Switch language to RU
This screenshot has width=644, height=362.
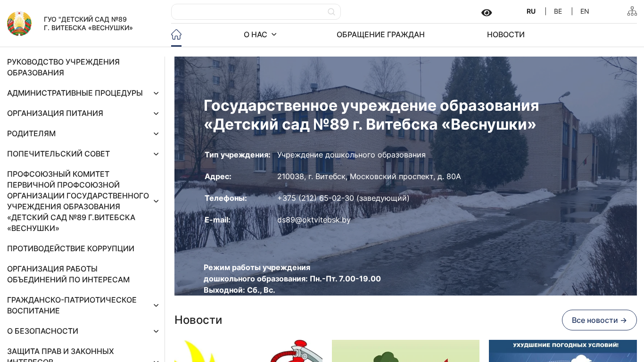pyautogui.click(x=531, y=11)
